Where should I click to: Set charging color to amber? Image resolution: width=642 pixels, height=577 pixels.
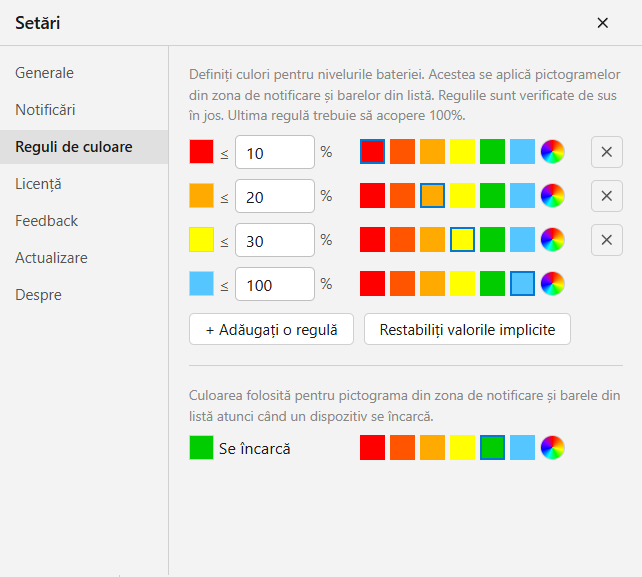[x=432, y=448]
